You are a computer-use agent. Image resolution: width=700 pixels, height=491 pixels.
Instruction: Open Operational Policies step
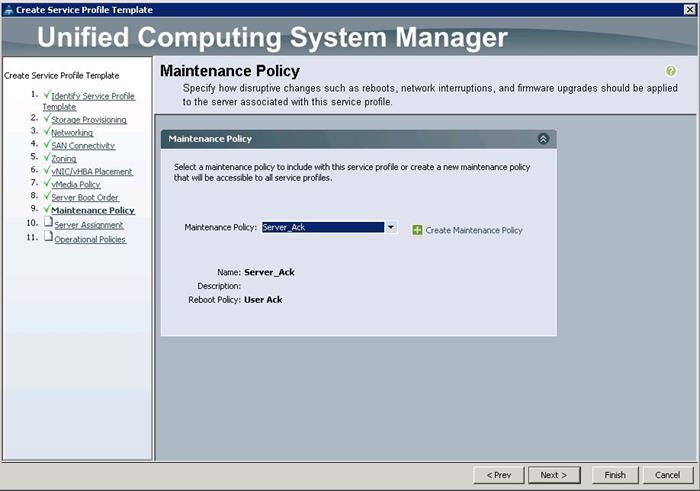point(90,239)
